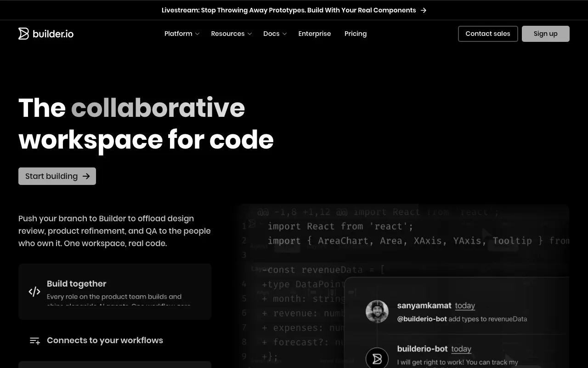Click the code line importing AreaChart
This screenshot has height=368, width=588.
click(418, 241)
